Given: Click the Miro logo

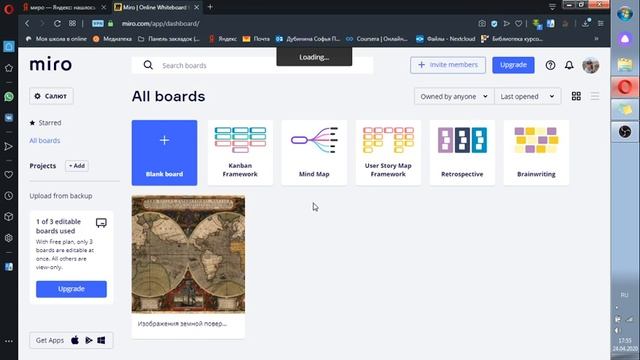Looking at the screenshot, I should 51,64.
